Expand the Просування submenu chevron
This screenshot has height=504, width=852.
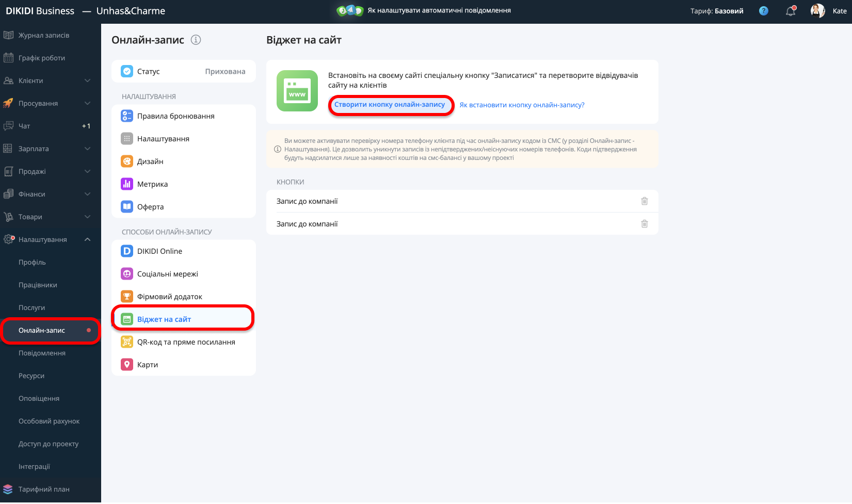88,103
